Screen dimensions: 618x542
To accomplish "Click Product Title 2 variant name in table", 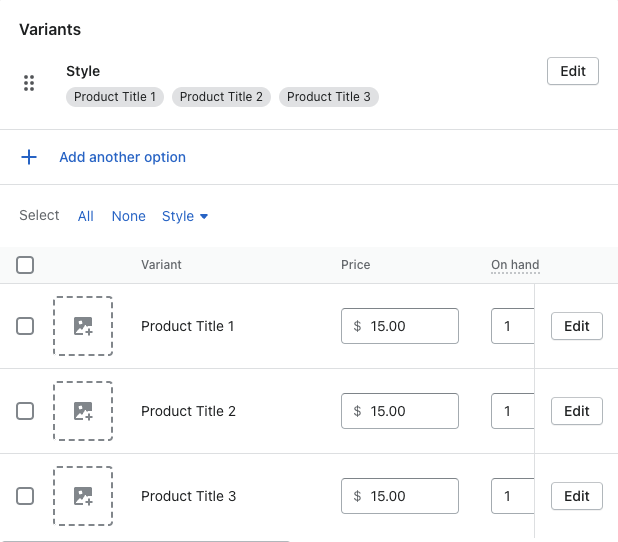I will [x=188, y=411].
